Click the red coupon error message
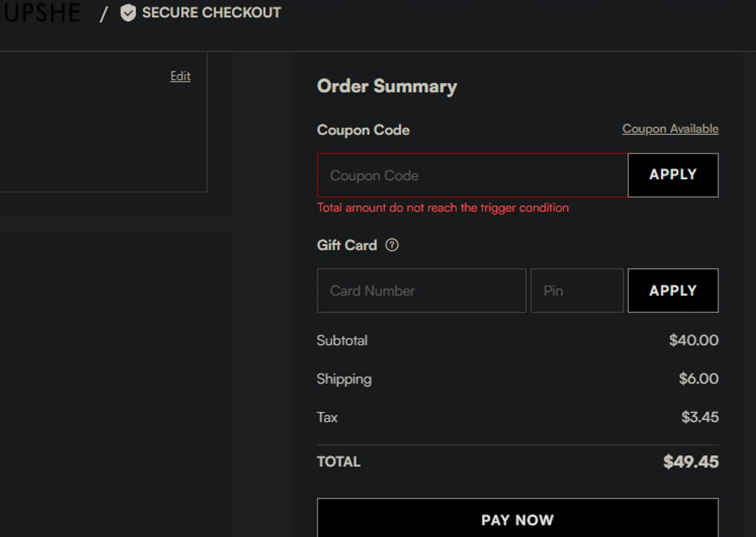 (x=443, y=208)
